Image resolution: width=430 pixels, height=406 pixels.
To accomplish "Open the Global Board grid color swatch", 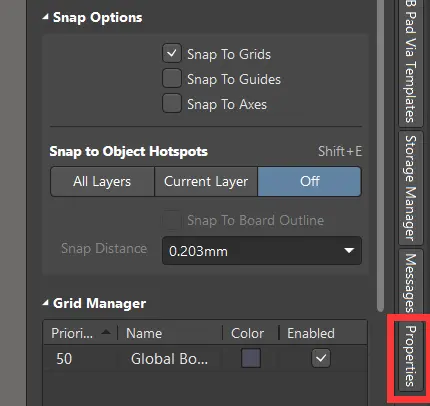I will point(251,358).
